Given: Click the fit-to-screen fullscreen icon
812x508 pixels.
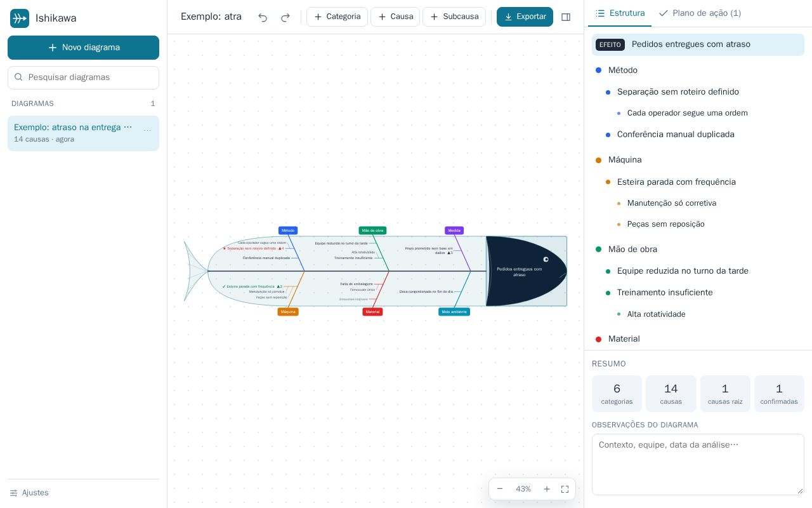Looking at the screenshot, I should point(565,489).
